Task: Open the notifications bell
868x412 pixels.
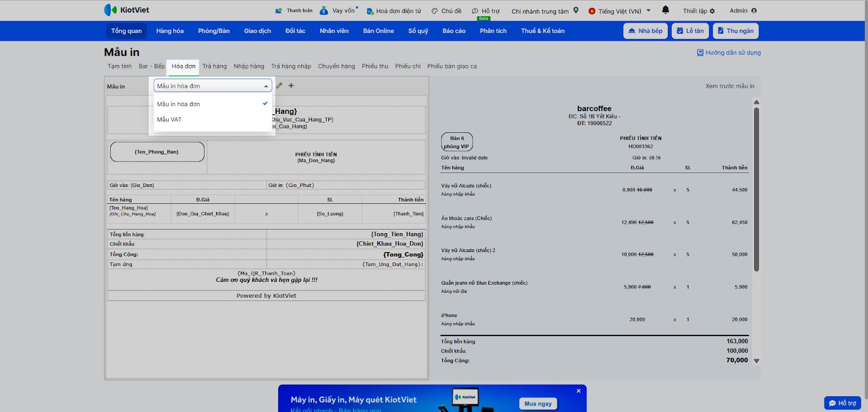Action: (666, 10)
